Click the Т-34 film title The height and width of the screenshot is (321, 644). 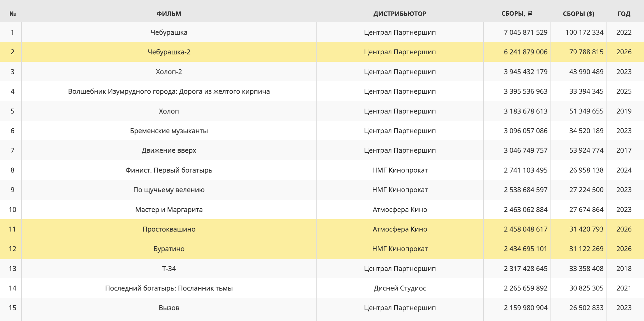169,269
